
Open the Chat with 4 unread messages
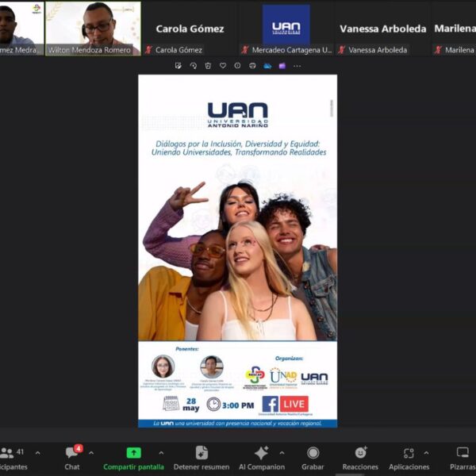pos(72,452)
